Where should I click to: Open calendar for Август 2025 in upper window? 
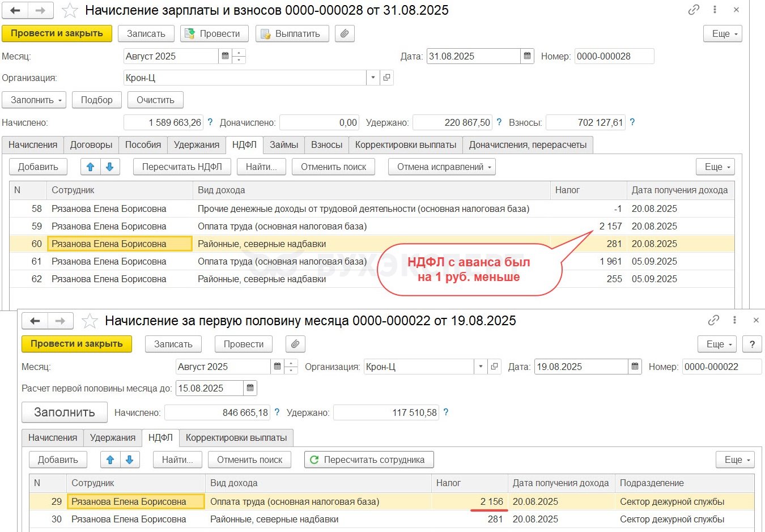(226, 56)
